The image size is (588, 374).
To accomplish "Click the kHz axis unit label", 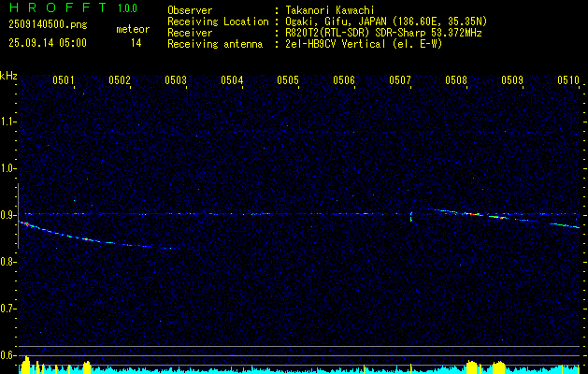I will (x=8, y=76).
